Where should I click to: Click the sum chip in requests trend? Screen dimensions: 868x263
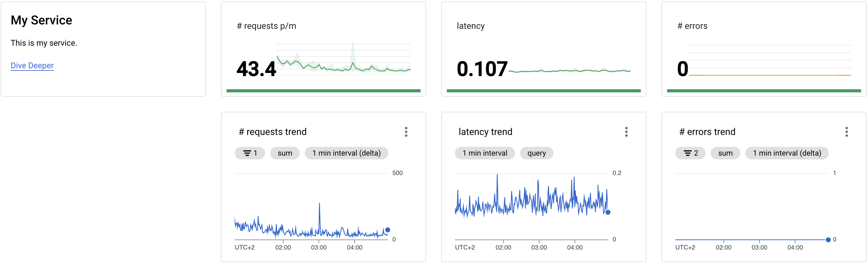coord(285,153)
